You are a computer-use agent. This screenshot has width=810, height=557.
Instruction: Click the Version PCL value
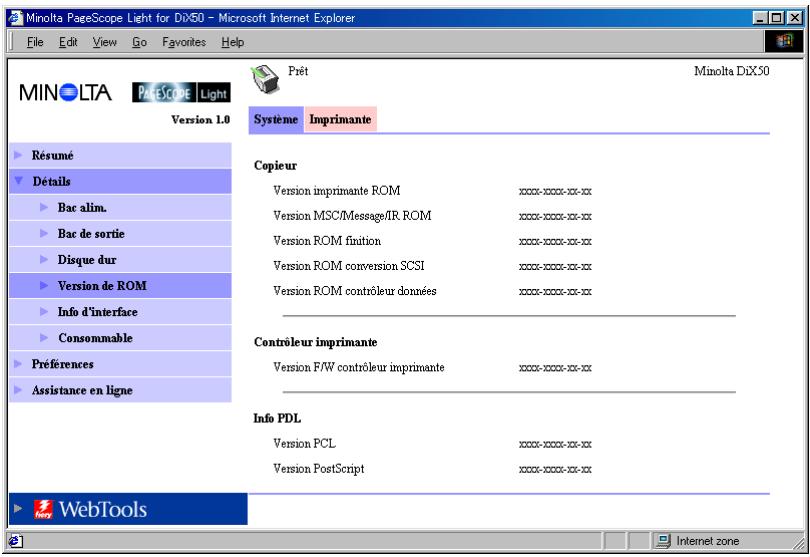(x=555, y=444)
